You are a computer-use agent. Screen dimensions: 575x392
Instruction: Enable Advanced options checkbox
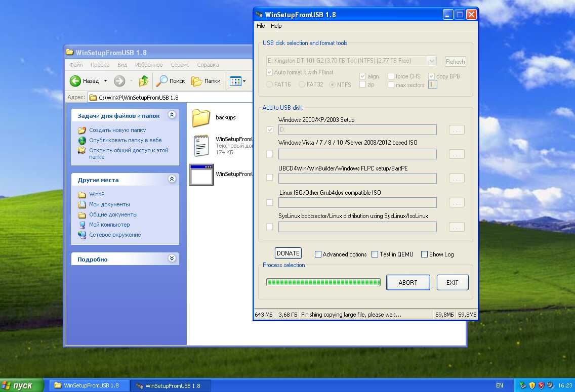[x=318, y=254]
